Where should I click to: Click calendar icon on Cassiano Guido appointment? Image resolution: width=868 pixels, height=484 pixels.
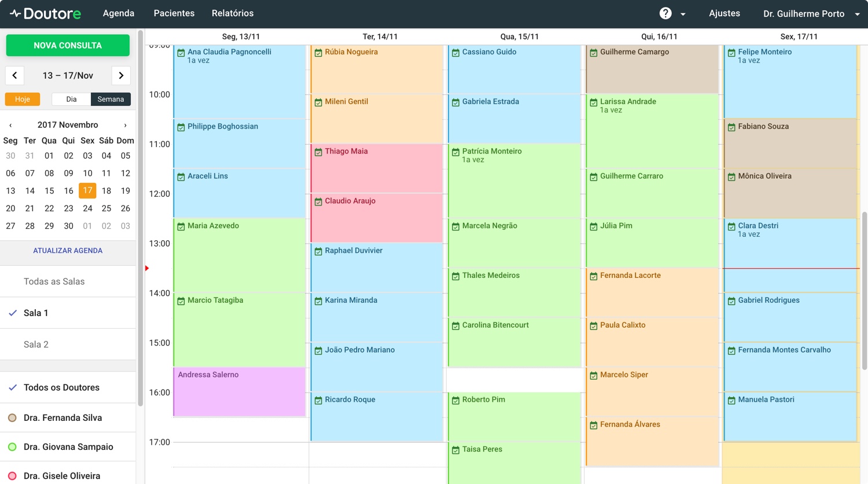[x=456, y=53]
